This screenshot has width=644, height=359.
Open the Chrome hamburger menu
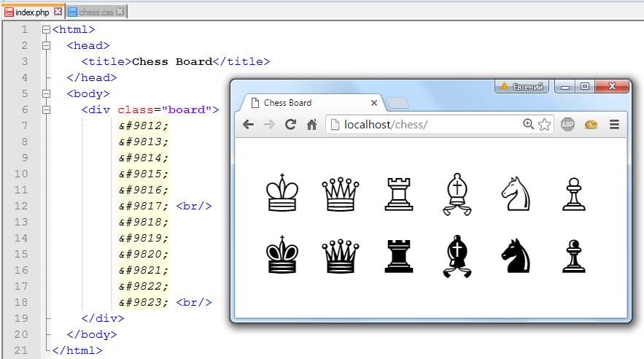point(614,125)
